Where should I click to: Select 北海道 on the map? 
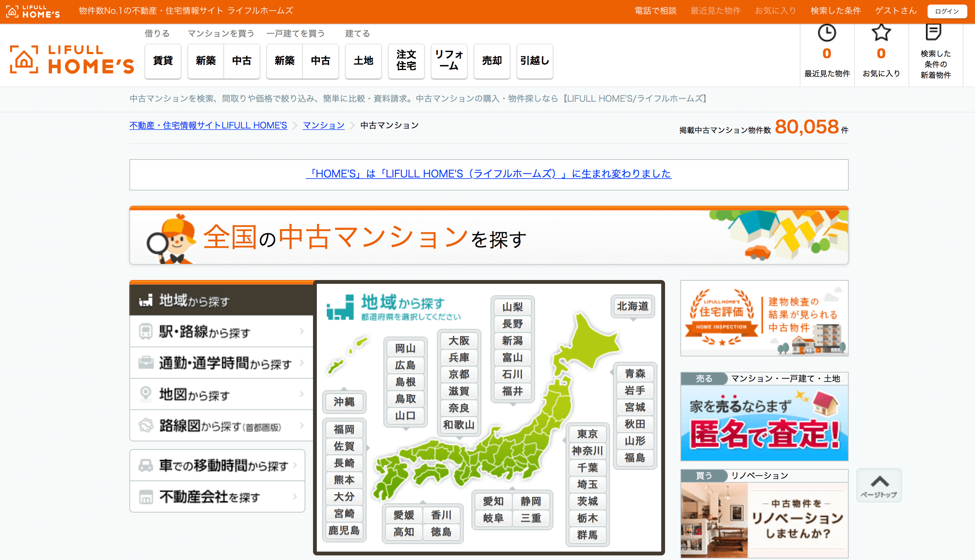click(x=633, y=306)
